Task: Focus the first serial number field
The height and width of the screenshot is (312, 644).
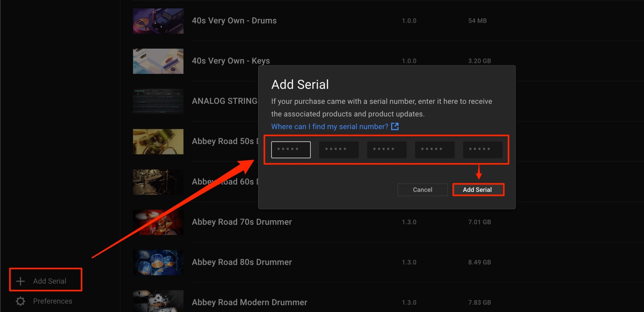Action: point(291,150)
